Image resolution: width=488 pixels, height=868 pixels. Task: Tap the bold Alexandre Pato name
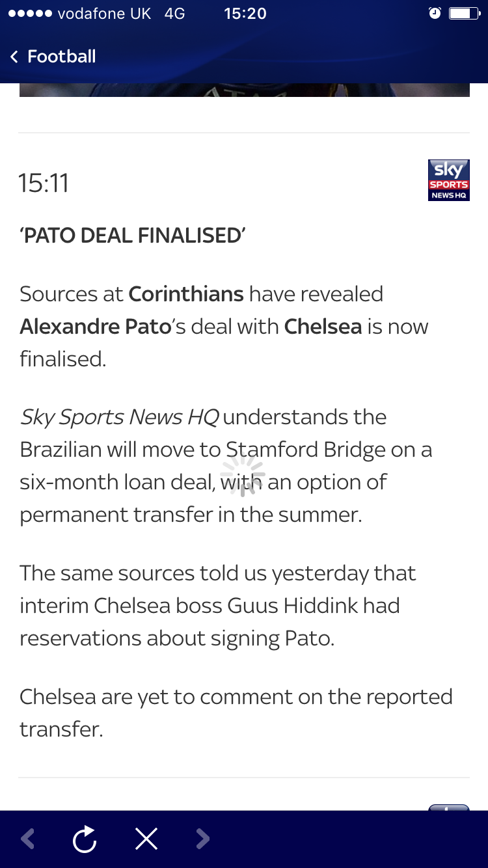[95, 326]
